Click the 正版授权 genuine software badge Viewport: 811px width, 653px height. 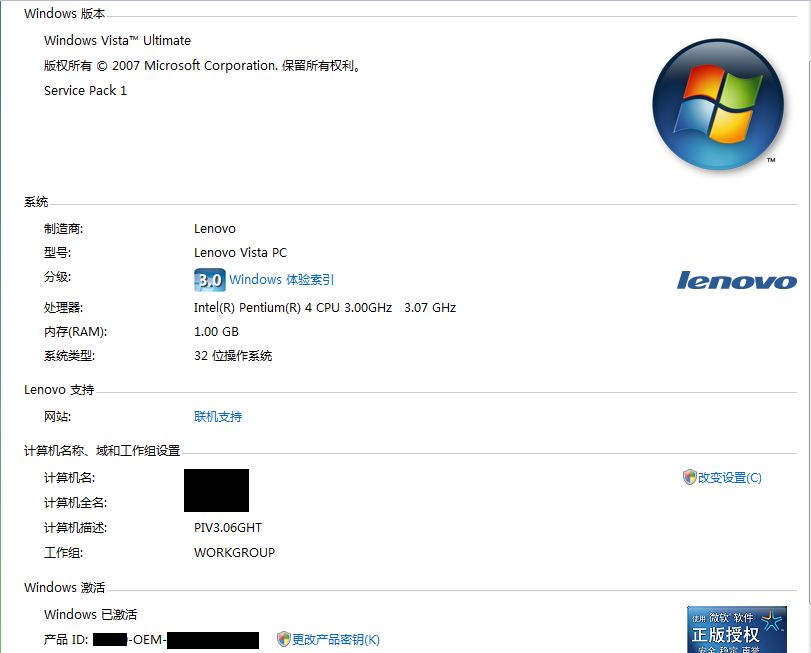pos(737,629)
